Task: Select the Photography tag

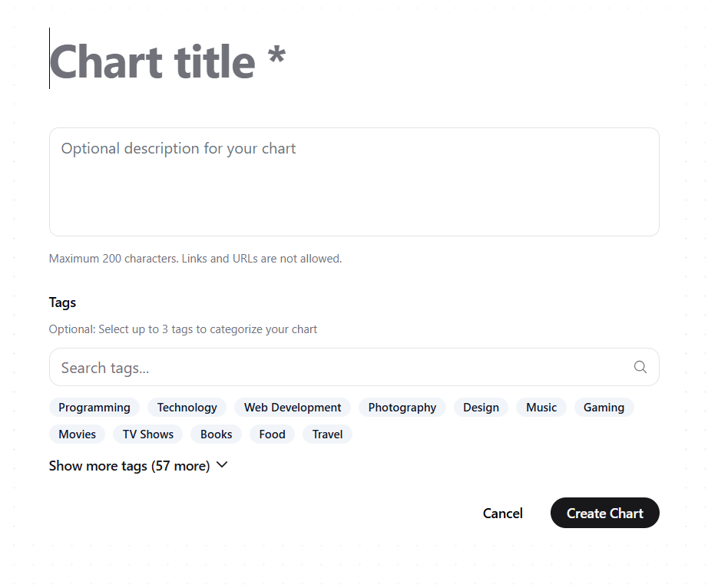Action: [402, 408]
